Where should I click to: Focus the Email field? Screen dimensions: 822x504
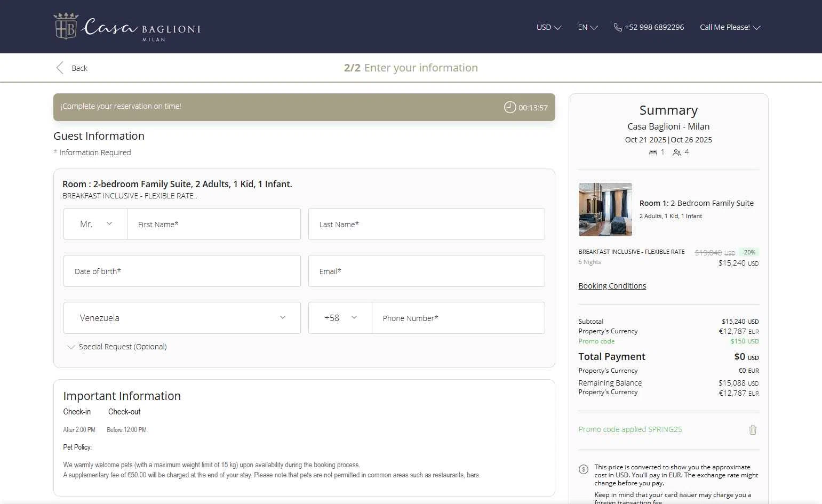[427, 271]
